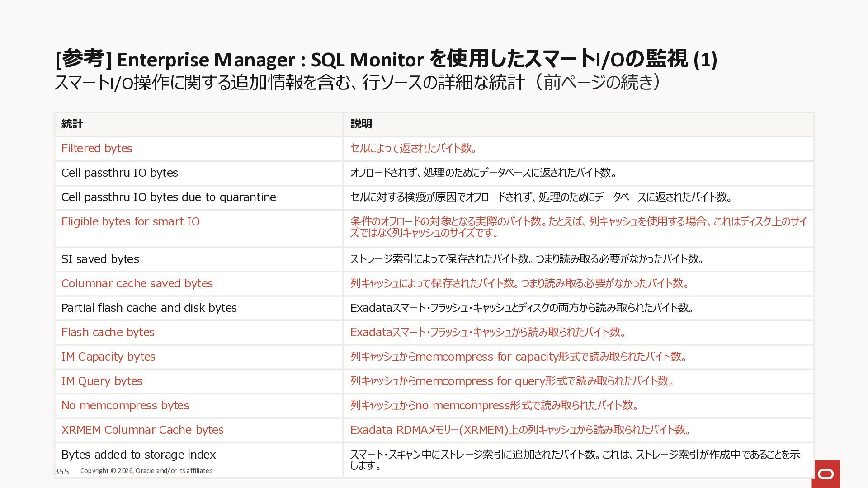Click the subtitle starting with スマートI/O操作
This screenshot has height=488, width=868.
(357, 82)
